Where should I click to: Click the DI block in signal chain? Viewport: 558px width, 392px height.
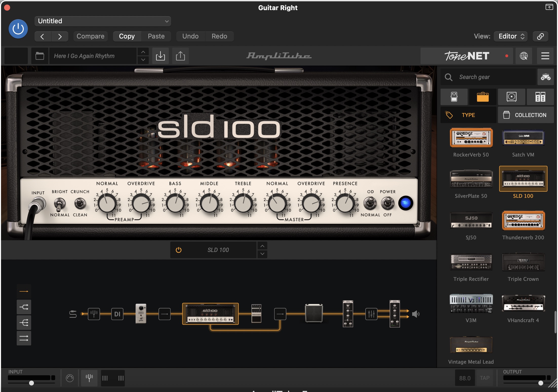coord(117,314)
